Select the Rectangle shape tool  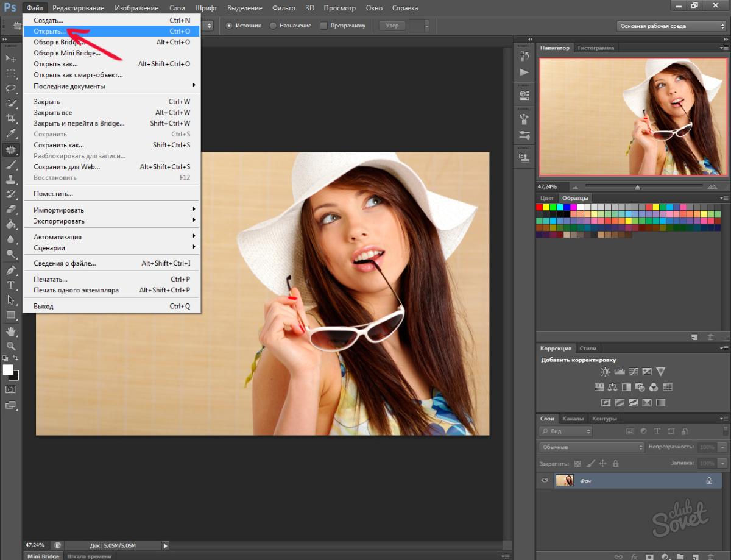(x=10, y=315)
